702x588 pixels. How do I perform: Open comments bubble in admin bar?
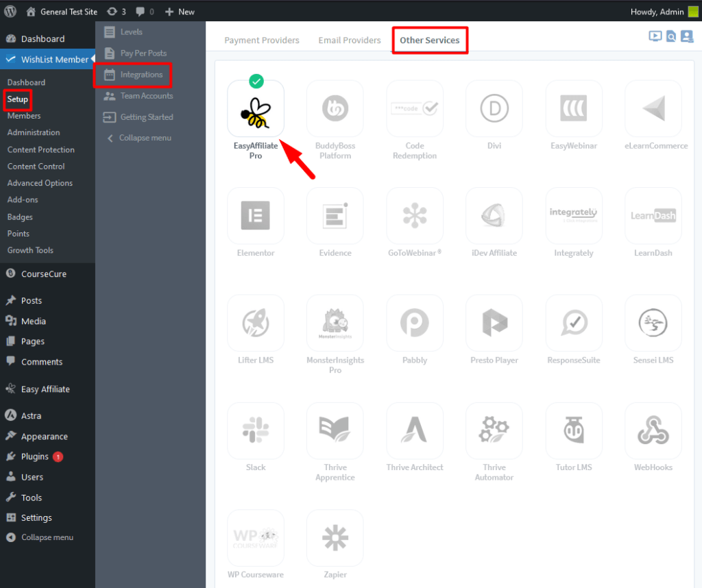click(145, 12)
